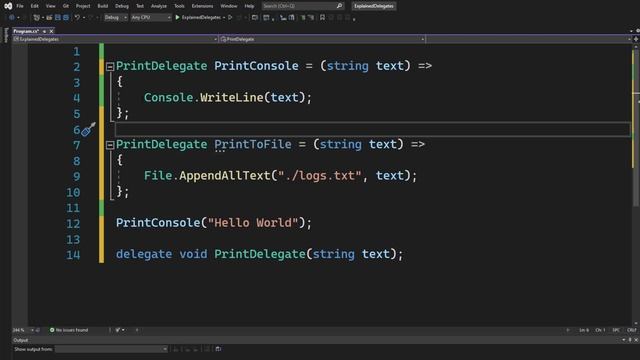Click the PrintConsole variable name on line 2
The height and width of the screenshot is (360, 640).
[256, 66]
